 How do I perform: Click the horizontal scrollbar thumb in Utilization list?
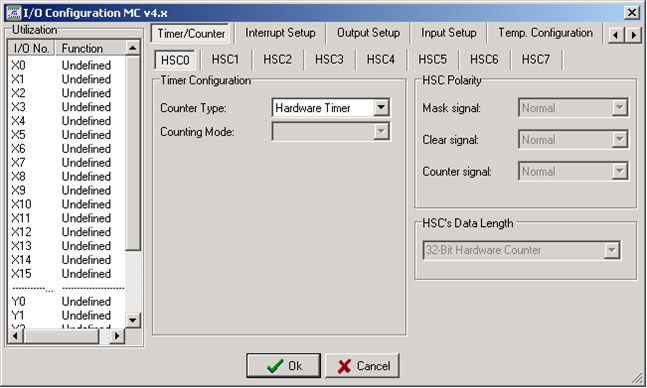coord(62,336)
